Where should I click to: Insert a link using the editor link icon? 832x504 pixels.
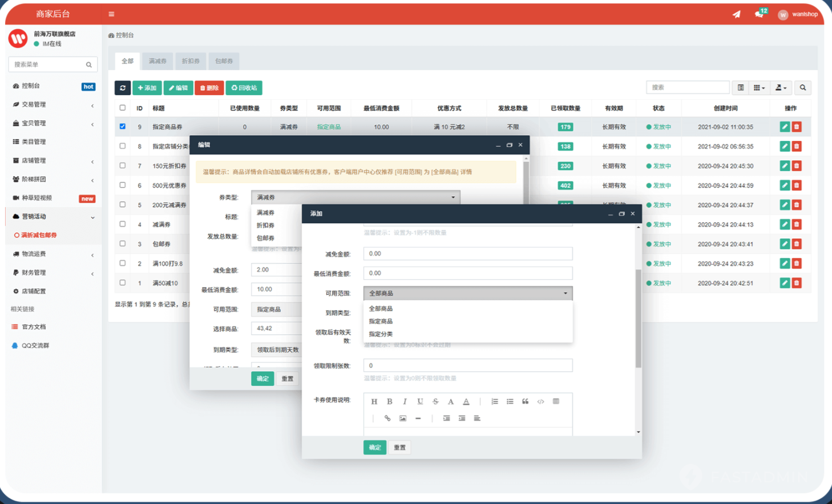point(387,418)
